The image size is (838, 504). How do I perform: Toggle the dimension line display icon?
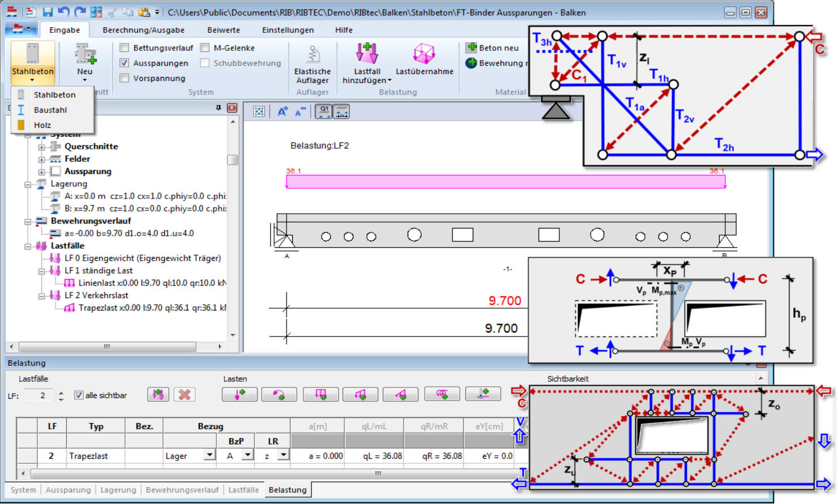341,111
